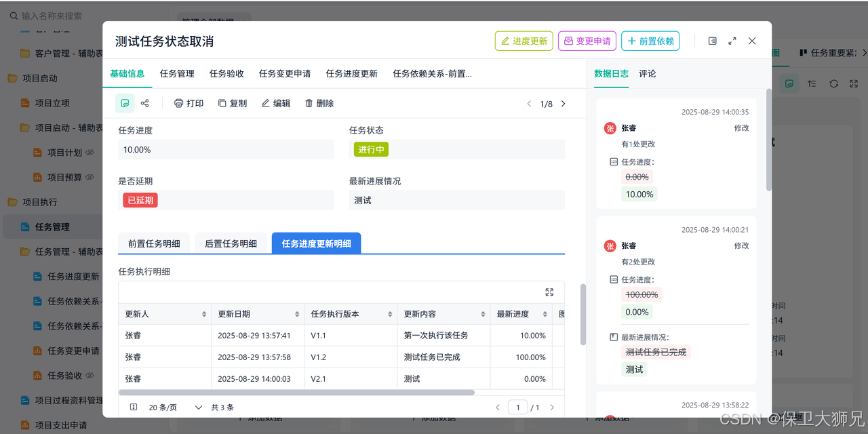Toggle the side panel layout icon
Screen dimensions: 868x434
[712, 41]
